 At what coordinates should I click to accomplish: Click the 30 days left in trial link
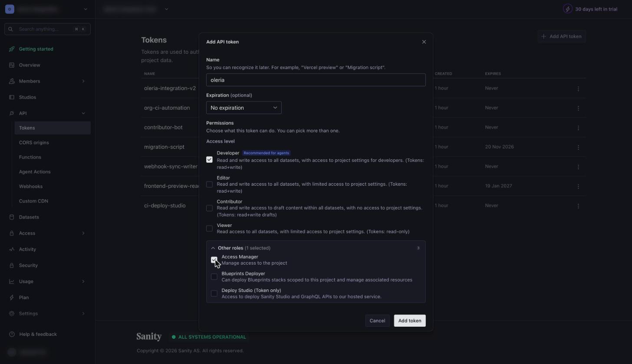click(596, 9)
